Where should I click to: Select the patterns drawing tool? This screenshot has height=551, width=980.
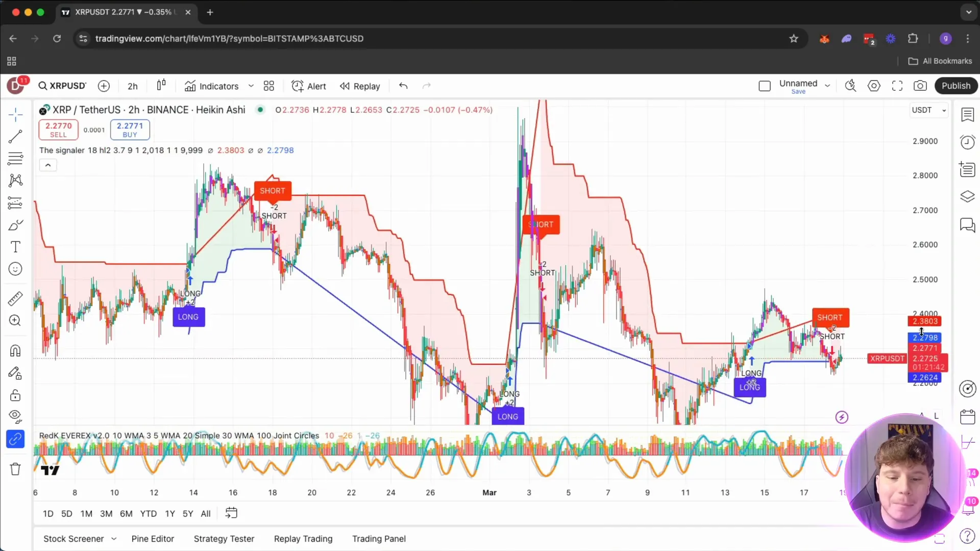tap(15, 180)
